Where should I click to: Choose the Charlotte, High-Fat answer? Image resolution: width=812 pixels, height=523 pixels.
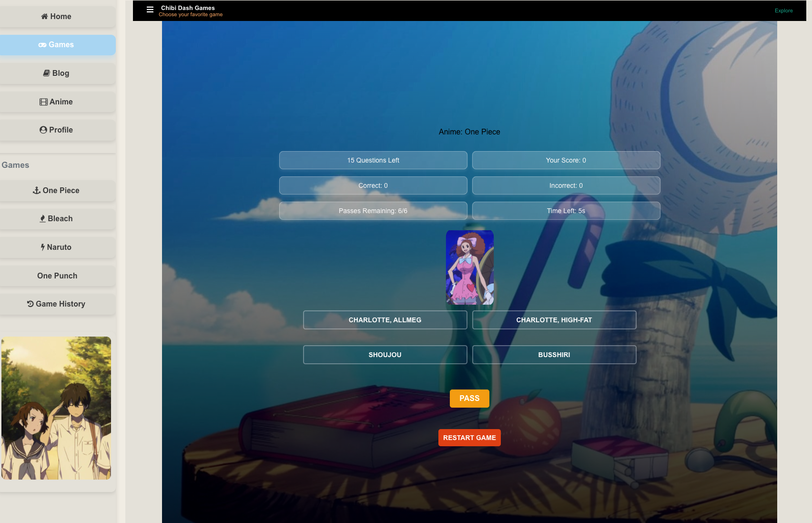click(x=554, y=320)
